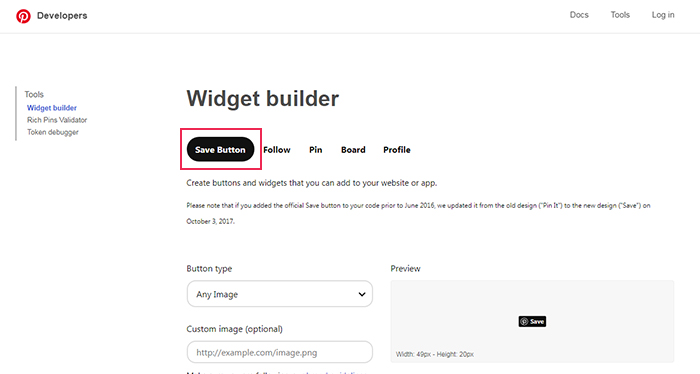Viewport: 700px width, 374px height.
Task: Click the Preview label
Action: pyautogui.click(x=405, y=268)
